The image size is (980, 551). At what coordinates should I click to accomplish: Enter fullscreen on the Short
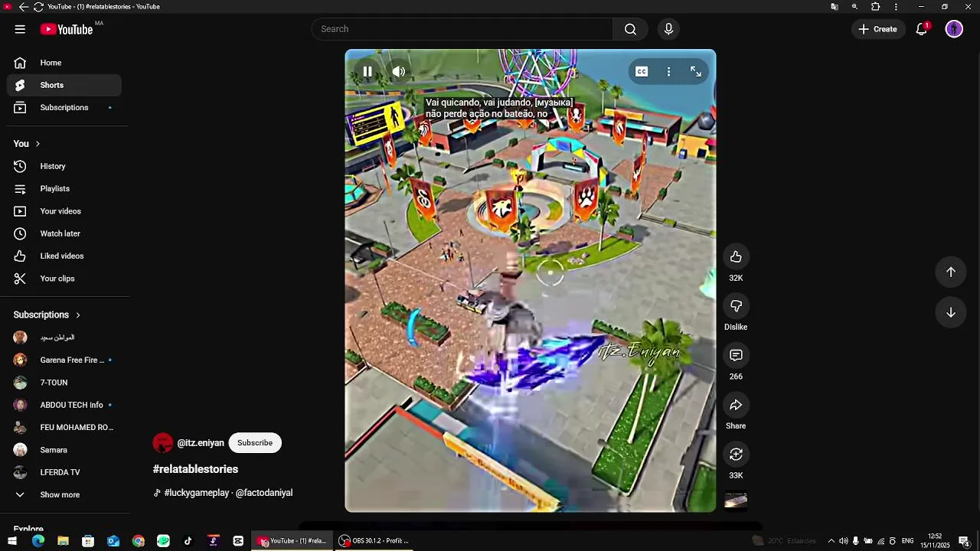(x=696, y=71)
